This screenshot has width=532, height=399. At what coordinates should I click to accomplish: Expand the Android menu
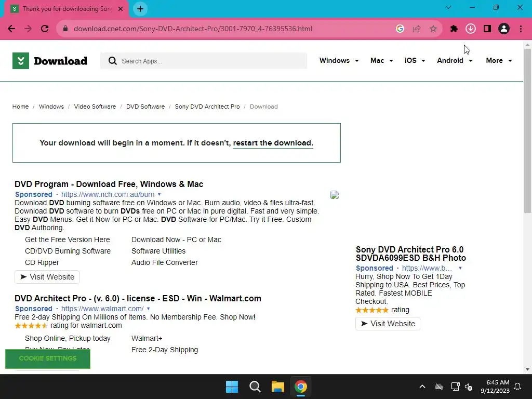455,60
